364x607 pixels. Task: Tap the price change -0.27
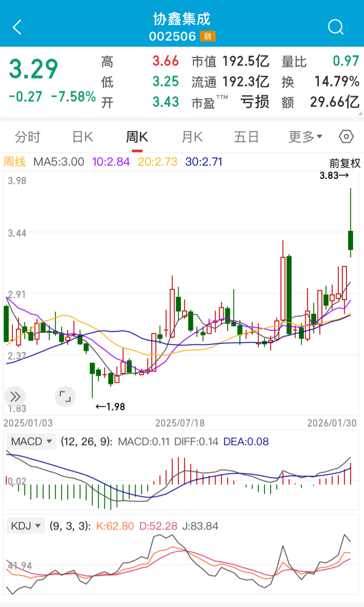click(x=26, y=97)
